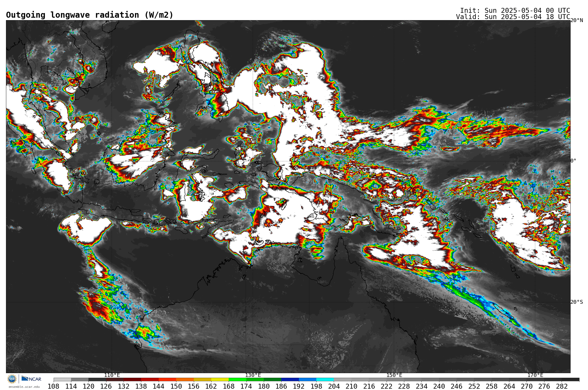
Task: Select the Init date text line
Action: [515, 10]
